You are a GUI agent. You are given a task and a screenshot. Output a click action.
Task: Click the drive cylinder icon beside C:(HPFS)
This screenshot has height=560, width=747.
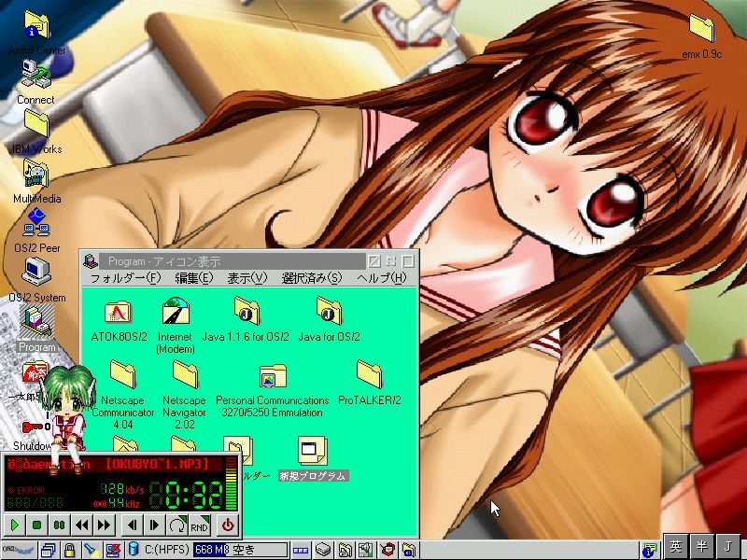[134, 550]
